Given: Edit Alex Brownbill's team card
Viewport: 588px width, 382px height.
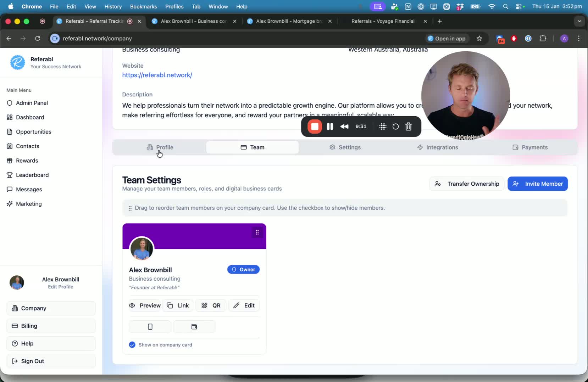Looking at the screenshot, I should 244,305.
